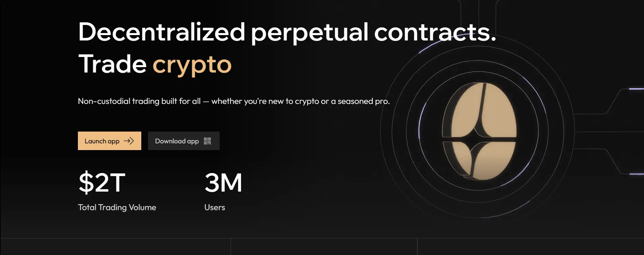The height and width of the screenshot is (255, 644).
Task: Click the middle panel at page bottom
Action: (324, 247)
